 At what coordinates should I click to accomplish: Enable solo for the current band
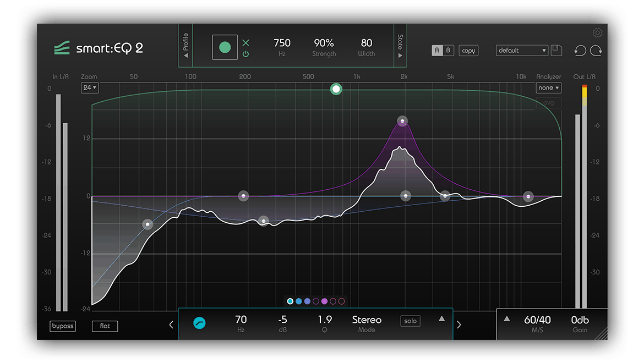pyautogui.click(x=410, y=321)
